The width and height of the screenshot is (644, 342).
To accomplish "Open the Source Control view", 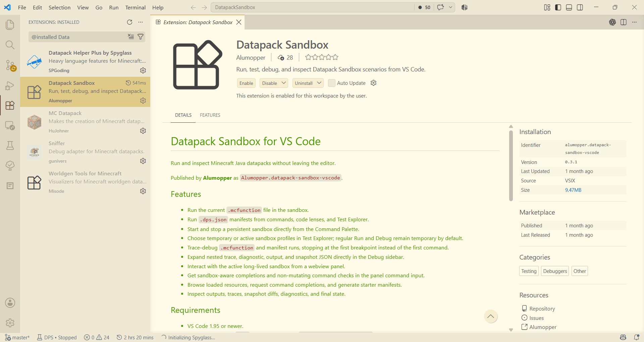I will point(10,65).
